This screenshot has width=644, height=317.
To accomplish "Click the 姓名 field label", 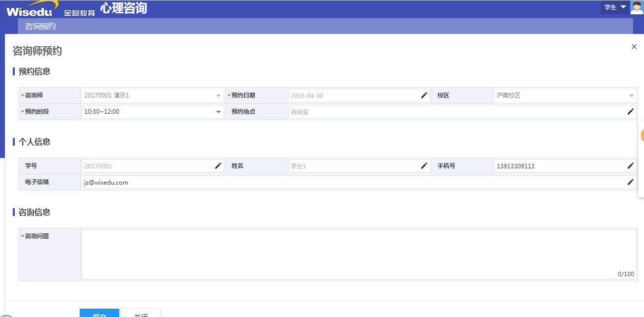I will [237, 166].
